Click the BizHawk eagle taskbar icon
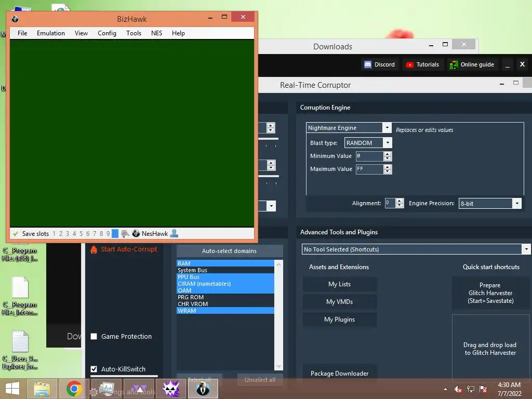Viewport: 532px width, 399px height. point(203,389)
